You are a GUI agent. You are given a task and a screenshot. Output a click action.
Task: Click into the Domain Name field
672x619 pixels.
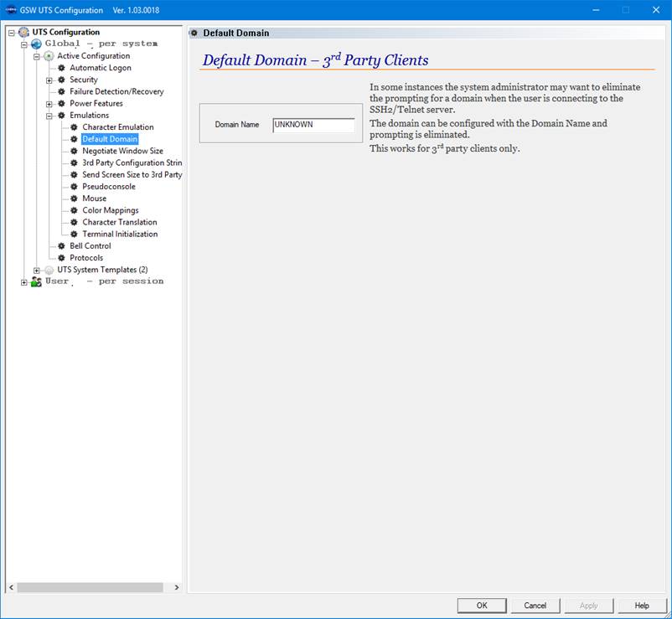click(313, 125)
